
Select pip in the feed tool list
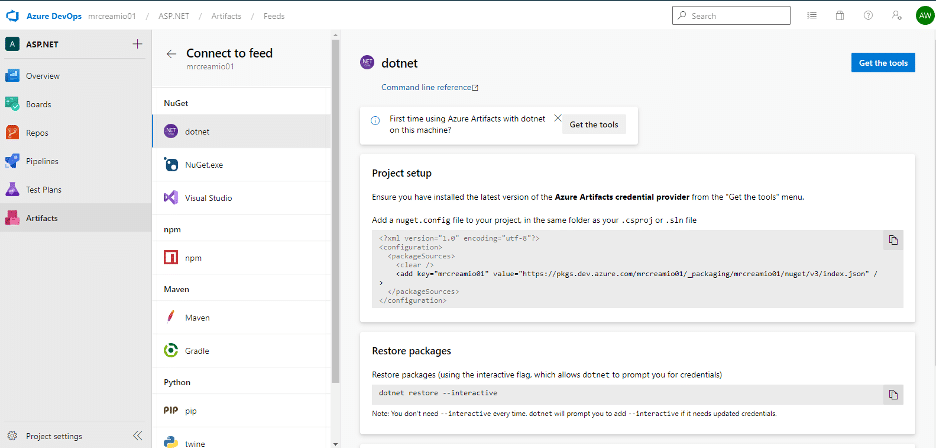pyautogui.click(x=241, y=410)
